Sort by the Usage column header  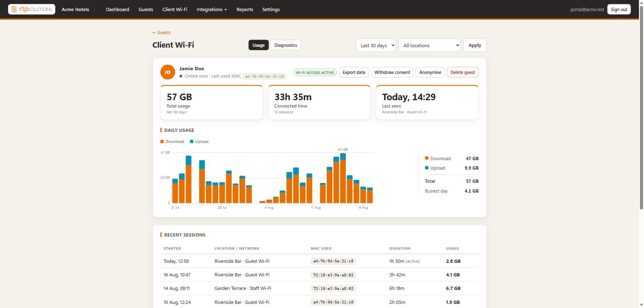click(453, 248)
